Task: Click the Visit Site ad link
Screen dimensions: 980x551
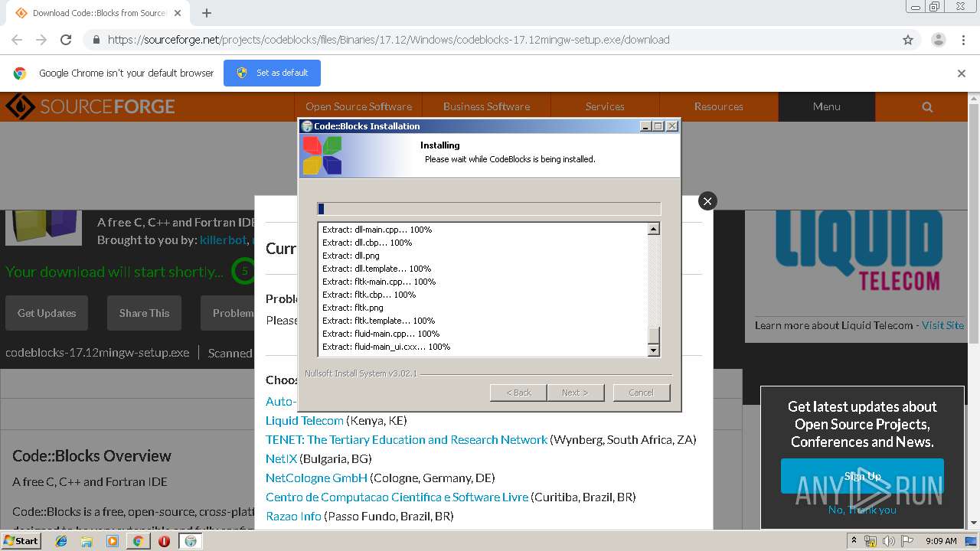Action: pos(942,325)
